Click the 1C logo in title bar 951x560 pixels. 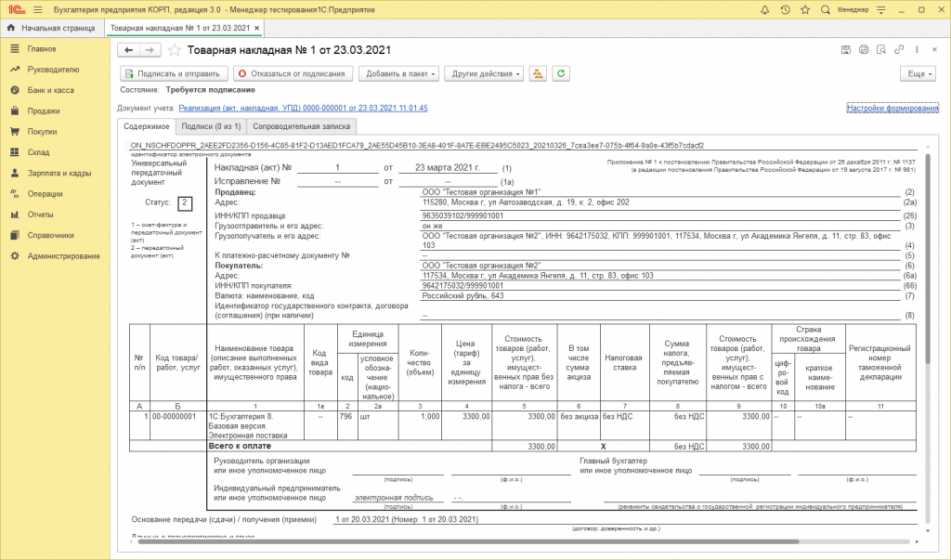click(15, 9)
